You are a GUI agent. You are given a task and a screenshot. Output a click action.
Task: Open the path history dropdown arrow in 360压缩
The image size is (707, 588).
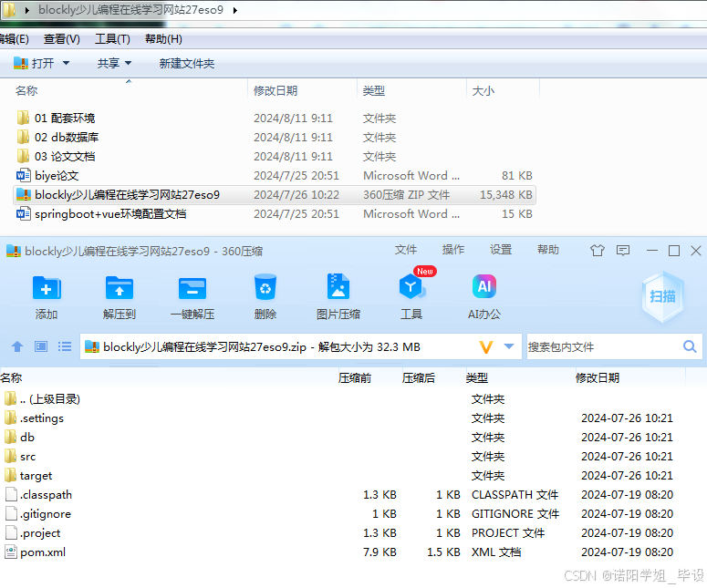[x=509, y=346]
